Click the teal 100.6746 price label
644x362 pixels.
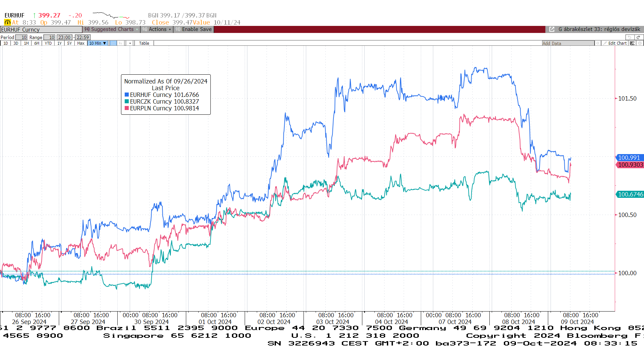pos(630,194)
